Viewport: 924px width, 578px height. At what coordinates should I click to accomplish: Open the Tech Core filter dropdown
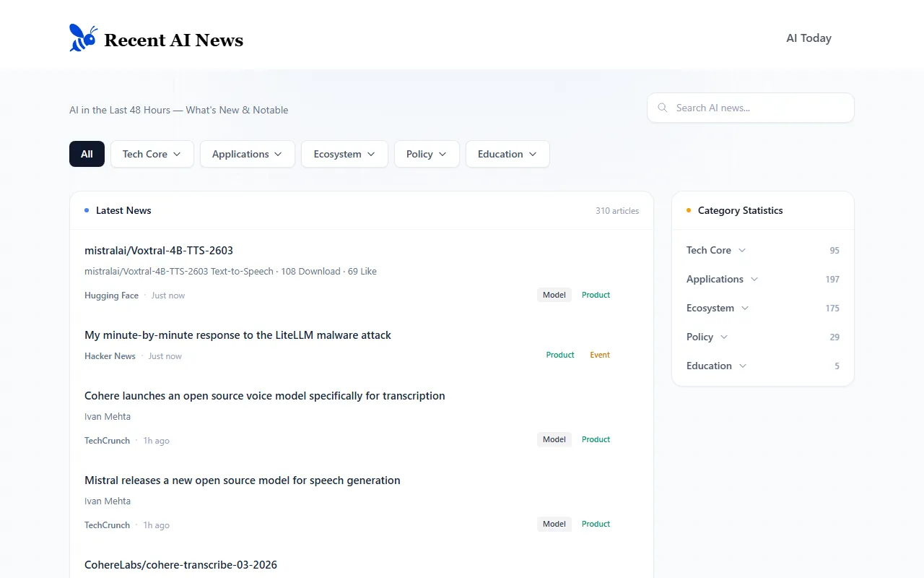pyautogui.click(x=152, y=154)
